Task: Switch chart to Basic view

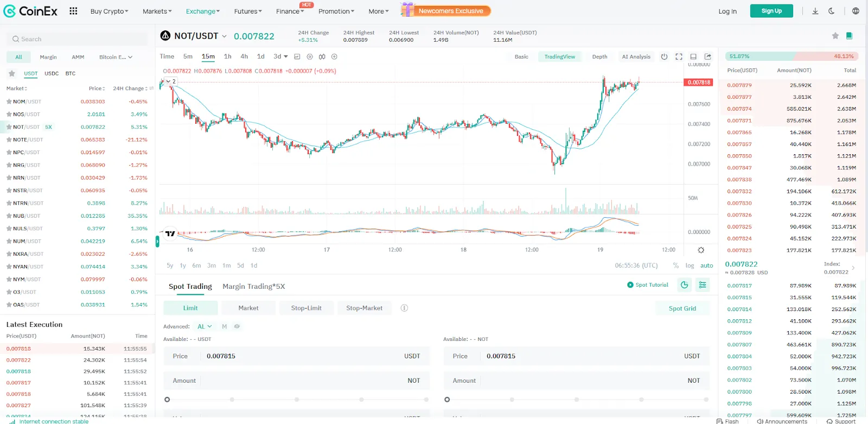Action: click(x=521, y=56)
